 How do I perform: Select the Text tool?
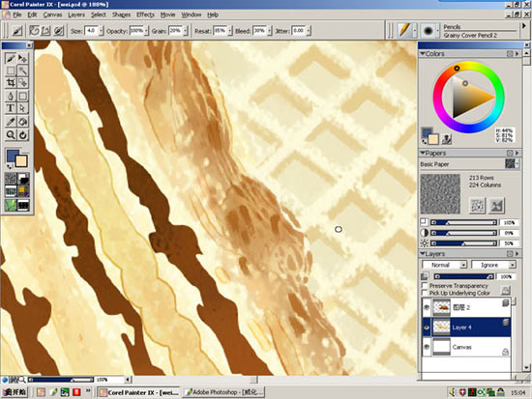coord(11,108)
